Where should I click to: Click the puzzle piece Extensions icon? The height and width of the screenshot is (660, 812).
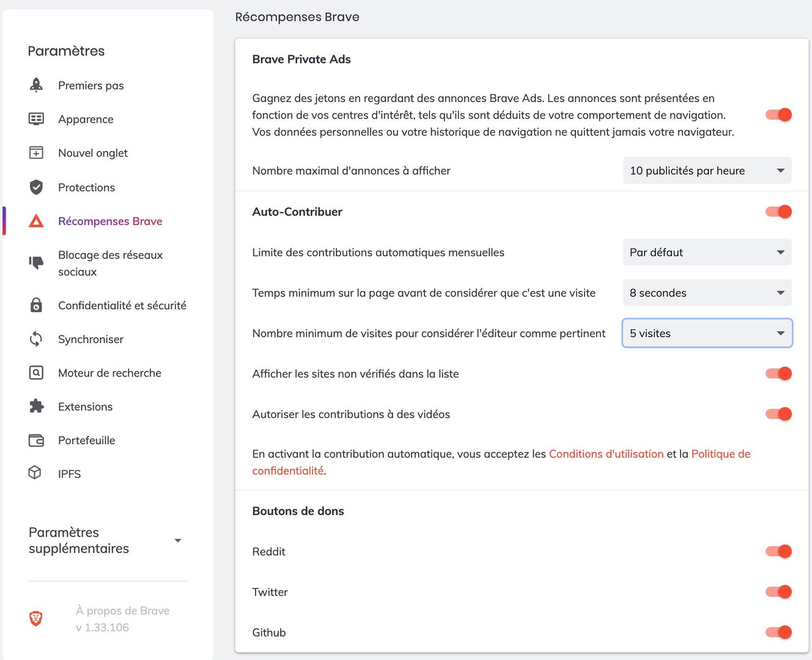[x=36, y=406]
